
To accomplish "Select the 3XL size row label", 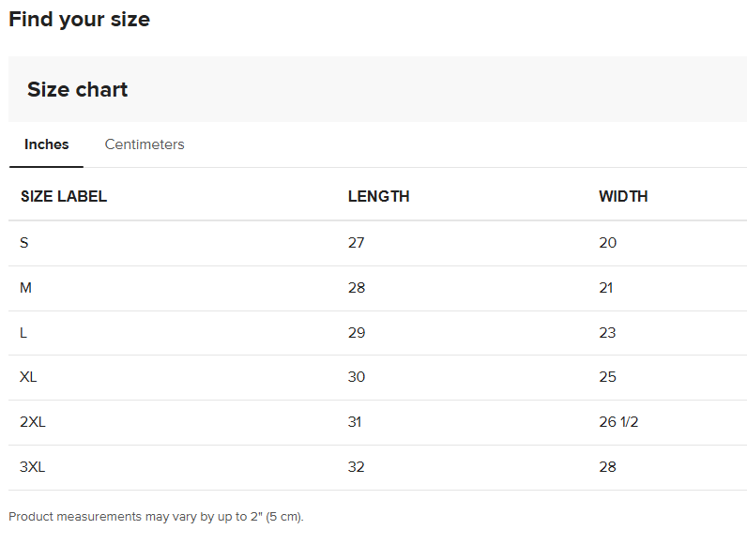I will [33, 467].
